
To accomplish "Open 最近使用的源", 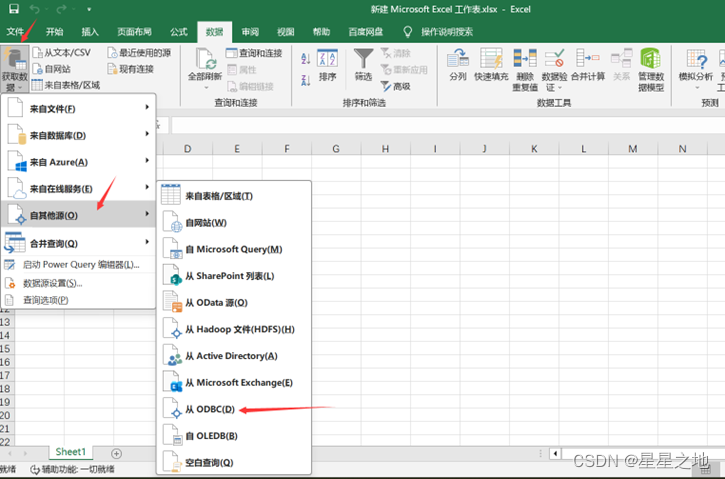I will (139, 52).
